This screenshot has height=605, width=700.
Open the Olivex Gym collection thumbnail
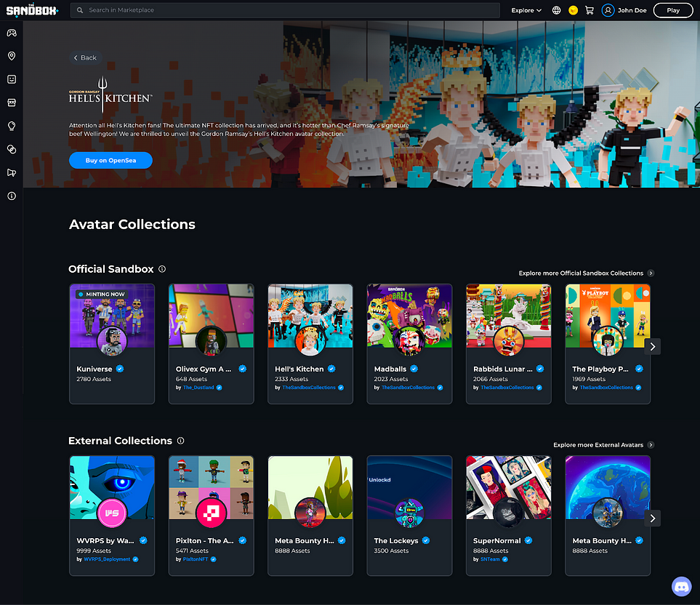pos(211,316)
